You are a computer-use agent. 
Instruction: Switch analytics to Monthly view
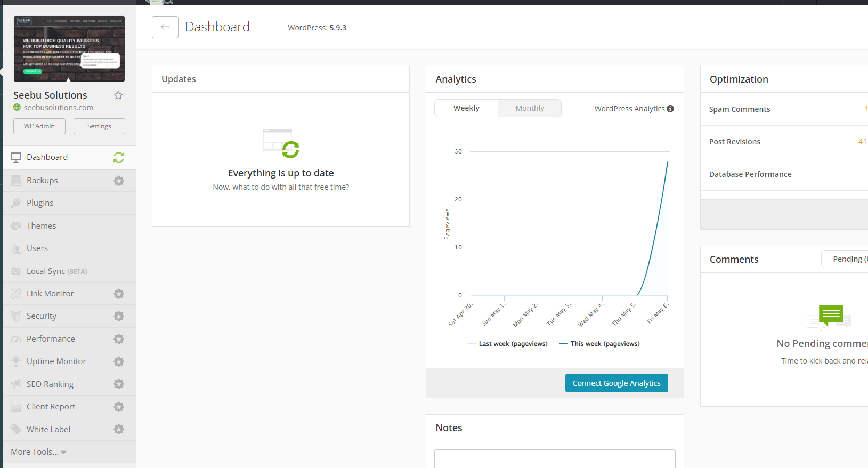(530, 108)
